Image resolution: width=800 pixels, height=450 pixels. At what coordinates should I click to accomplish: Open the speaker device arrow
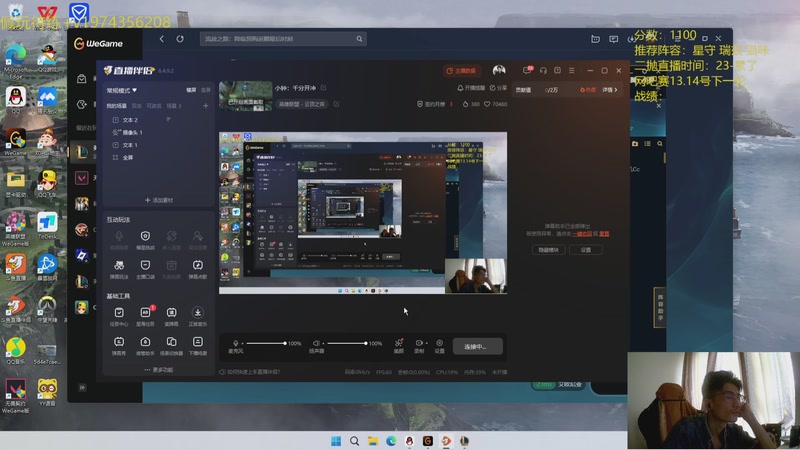pyautogui.click(x=323, y=343)
